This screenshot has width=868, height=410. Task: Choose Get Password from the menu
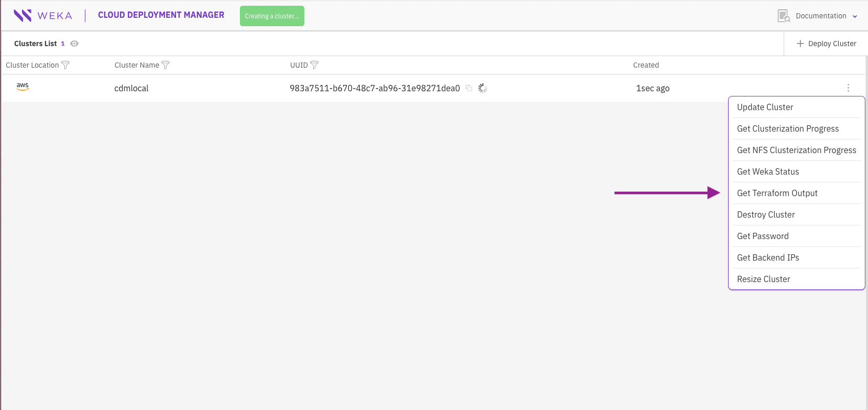(763, 236)
